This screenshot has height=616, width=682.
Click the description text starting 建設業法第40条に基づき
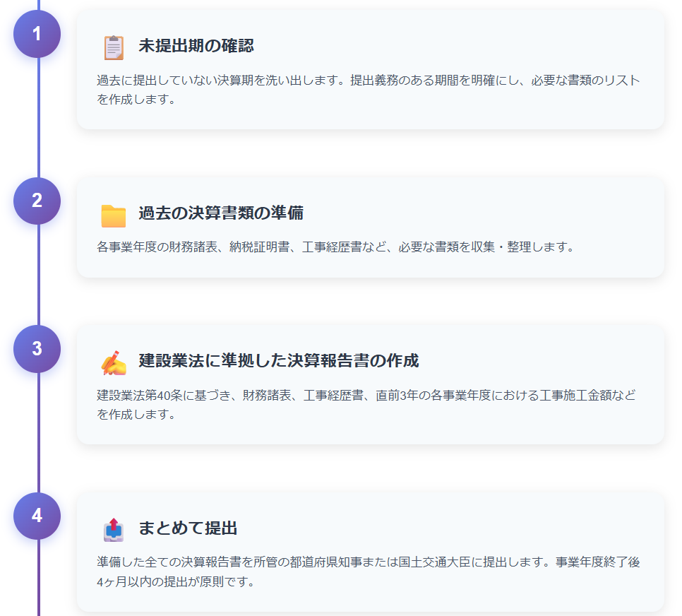click(366, 404)
